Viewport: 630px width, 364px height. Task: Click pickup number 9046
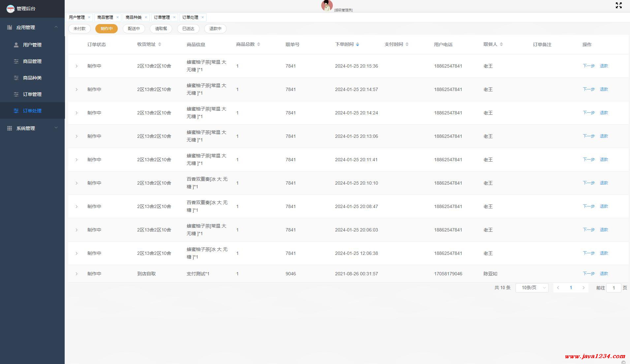291,274
